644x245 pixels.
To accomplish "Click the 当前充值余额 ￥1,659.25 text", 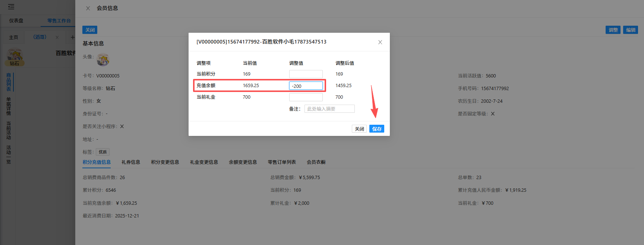I will click(x=110, y=203).
